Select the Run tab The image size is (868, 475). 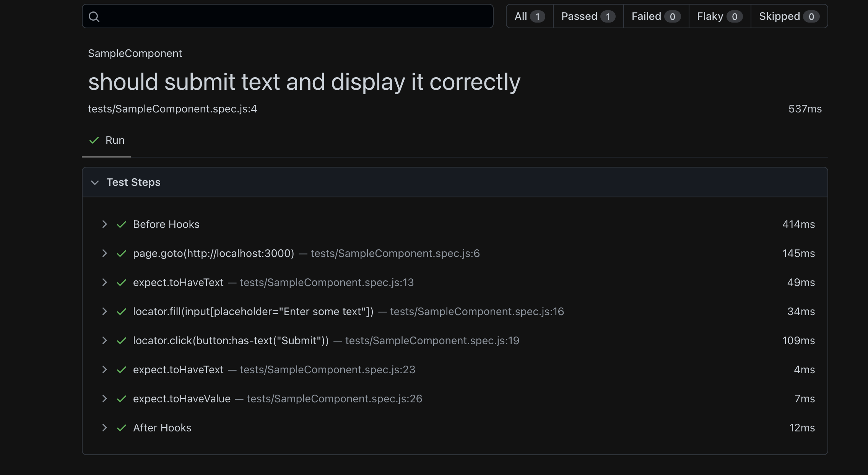click(106, 140)
